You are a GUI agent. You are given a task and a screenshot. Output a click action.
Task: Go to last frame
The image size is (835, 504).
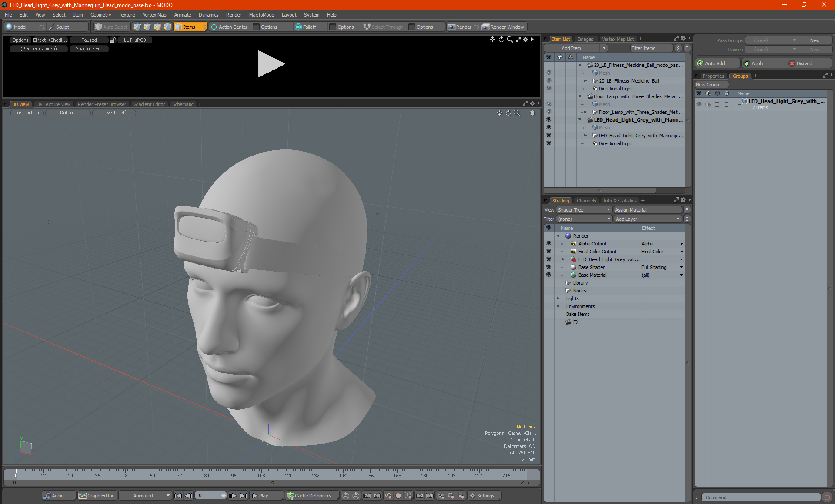pyautogui.click(x=243, y=496)
